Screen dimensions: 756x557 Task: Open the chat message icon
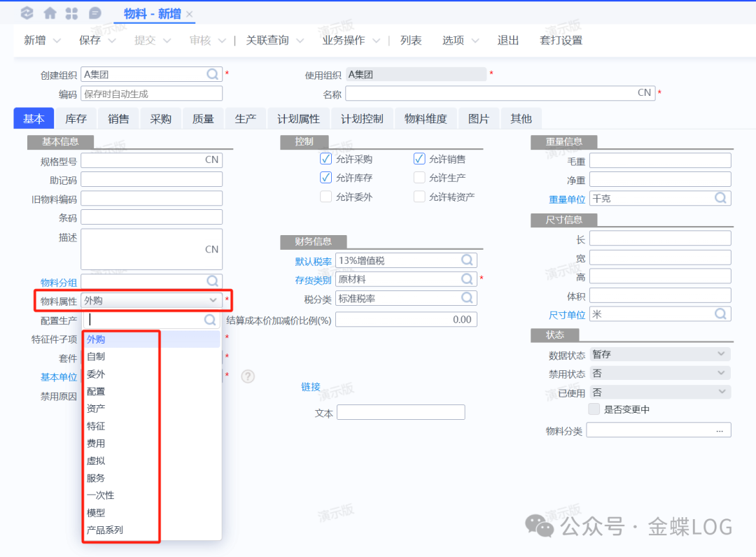[95, 13]
